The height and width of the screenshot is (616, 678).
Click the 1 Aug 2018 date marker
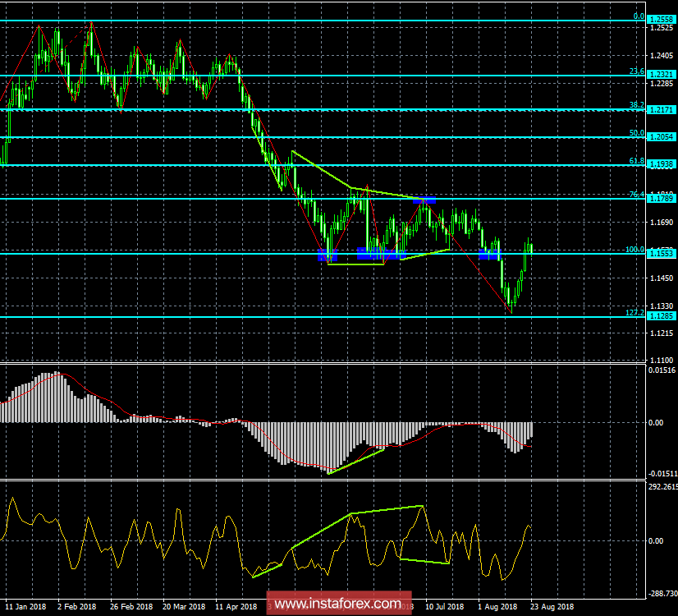497,606
